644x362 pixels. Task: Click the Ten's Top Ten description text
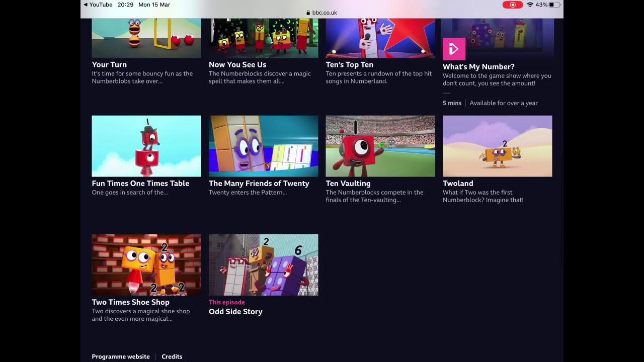coord(379,77)
